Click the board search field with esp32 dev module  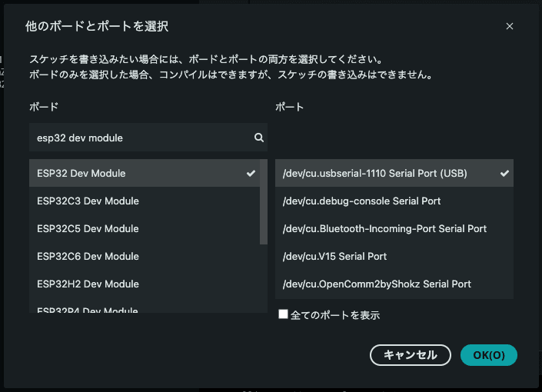click(x=148, y=138)
